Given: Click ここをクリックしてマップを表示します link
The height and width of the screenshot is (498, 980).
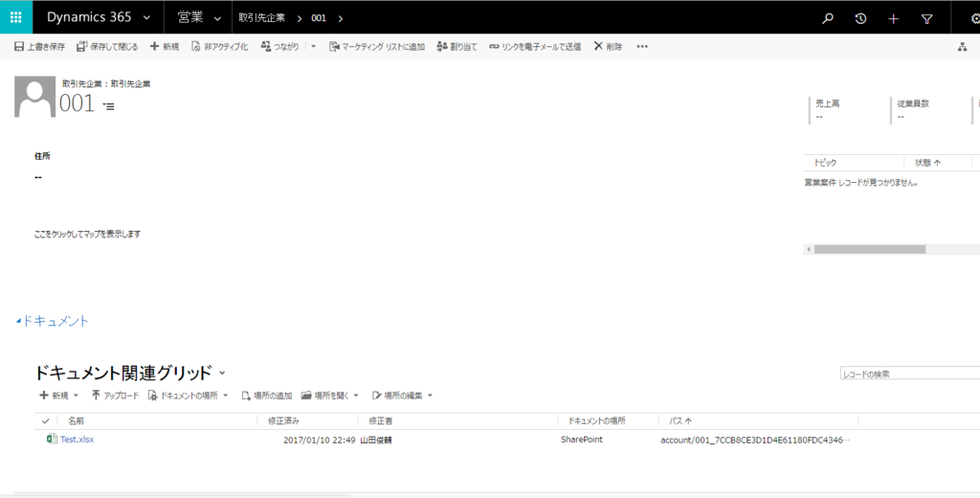Looking at the screenshot, I should [87, 234].
